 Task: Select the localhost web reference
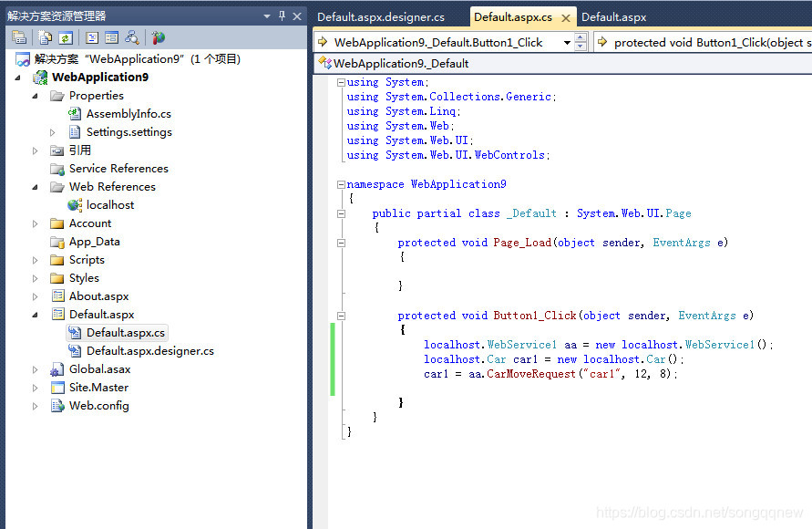pos(110,204)
